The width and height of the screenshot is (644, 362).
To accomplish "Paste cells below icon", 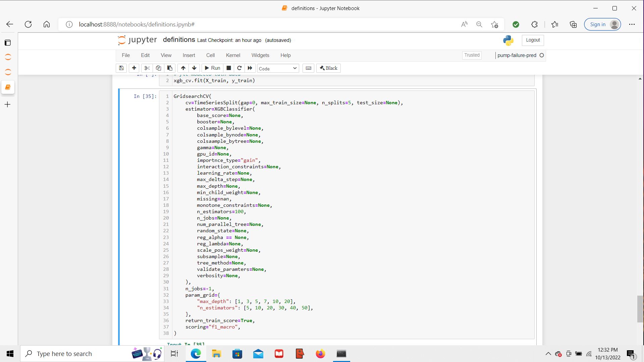I will tap(170, 68).
